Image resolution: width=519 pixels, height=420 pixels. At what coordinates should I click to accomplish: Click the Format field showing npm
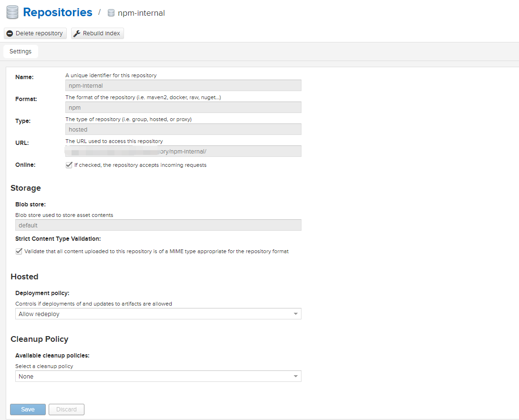[x=183, y=108]
